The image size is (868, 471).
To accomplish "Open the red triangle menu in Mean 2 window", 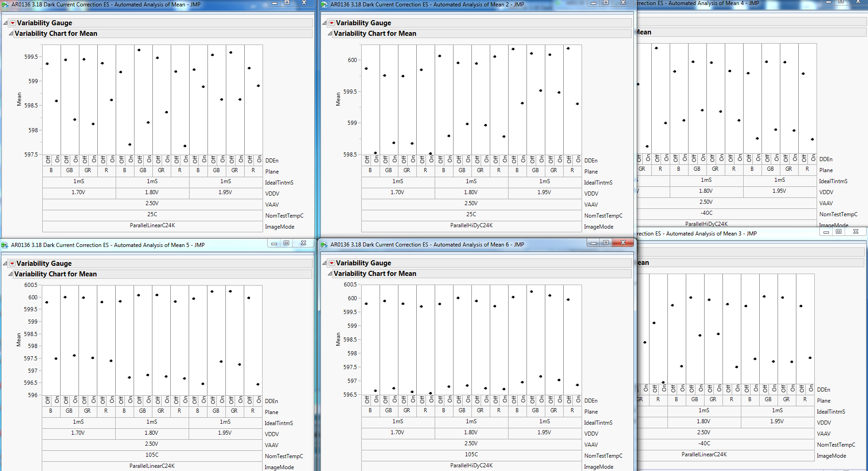I will point(331,22).
